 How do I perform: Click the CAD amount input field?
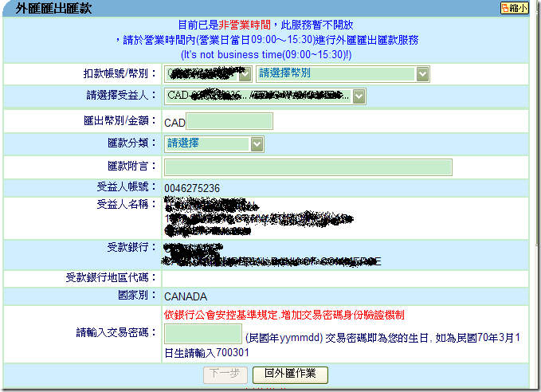(x=229, y=121)
